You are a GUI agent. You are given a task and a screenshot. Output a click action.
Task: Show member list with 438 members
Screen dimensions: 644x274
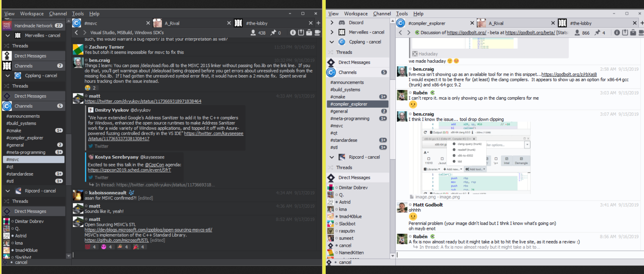coord(258,33)
